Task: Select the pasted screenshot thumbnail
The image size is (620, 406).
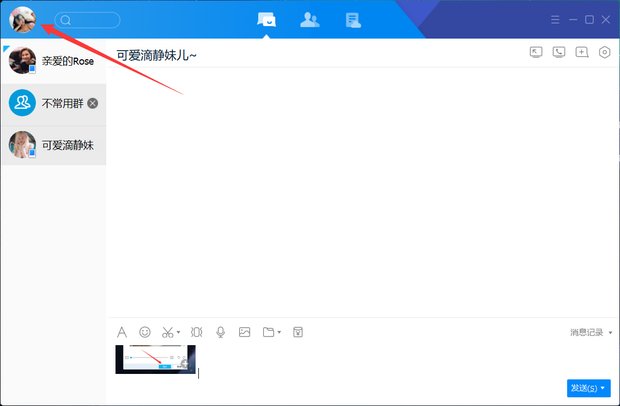Action: pos(155,359)
